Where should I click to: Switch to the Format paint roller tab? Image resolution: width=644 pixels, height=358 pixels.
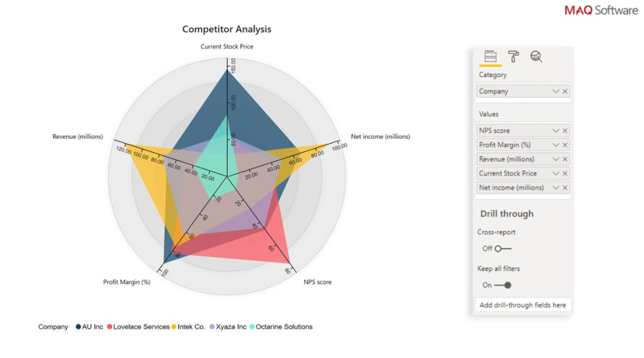coord(513,57)
